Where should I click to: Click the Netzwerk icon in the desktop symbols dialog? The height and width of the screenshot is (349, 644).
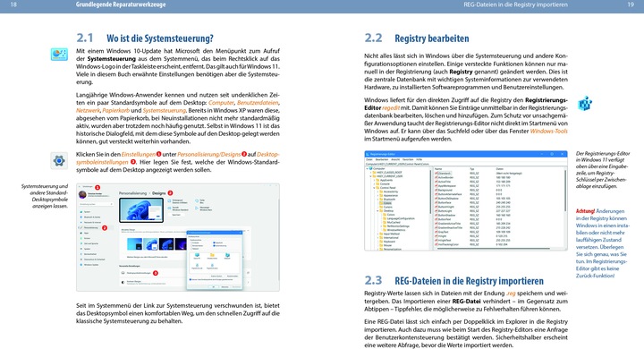click(x=227, y=255)
